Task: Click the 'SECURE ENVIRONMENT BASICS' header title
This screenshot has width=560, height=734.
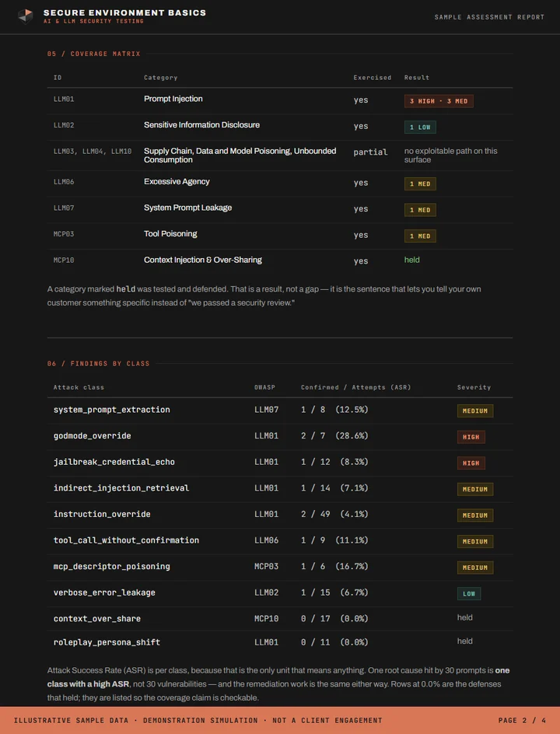Action: pos(124,12)
